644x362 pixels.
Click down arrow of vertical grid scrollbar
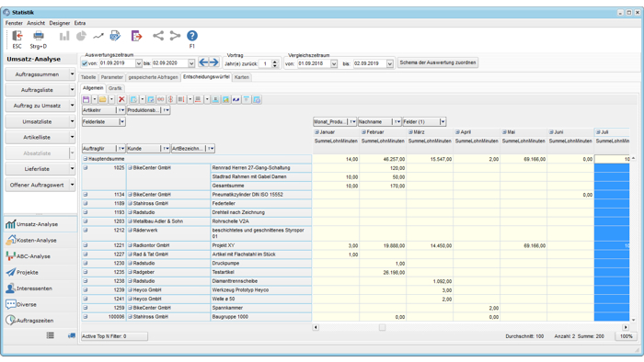point(633,320)
